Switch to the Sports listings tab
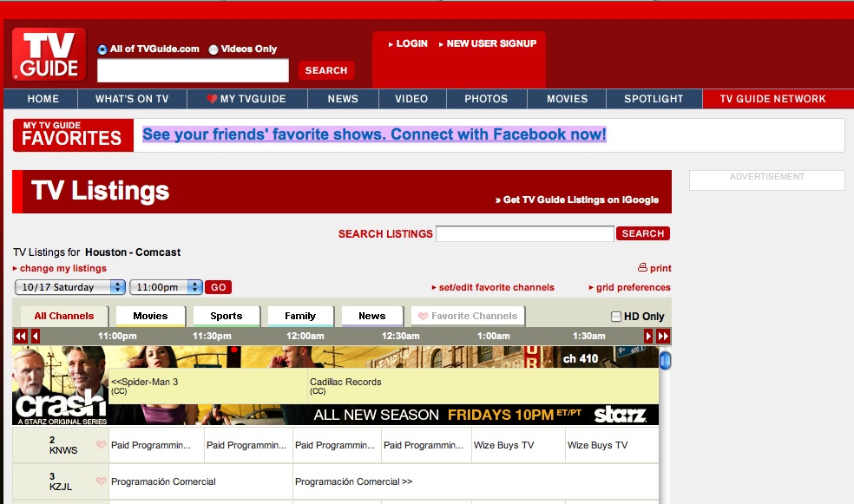Image resolution: width=854 pixels, height=504 pixels. pyautogui.click(x=226, y=316)
